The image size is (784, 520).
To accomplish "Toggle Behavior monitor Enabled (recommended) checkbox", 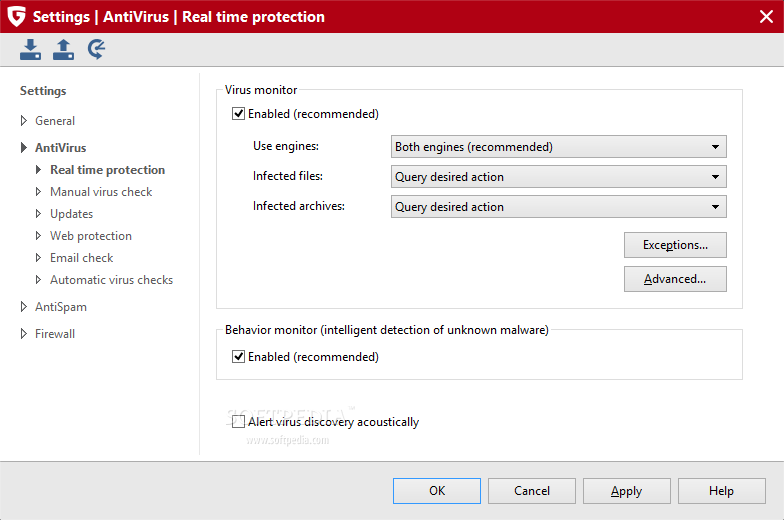I will coord(238,357).
